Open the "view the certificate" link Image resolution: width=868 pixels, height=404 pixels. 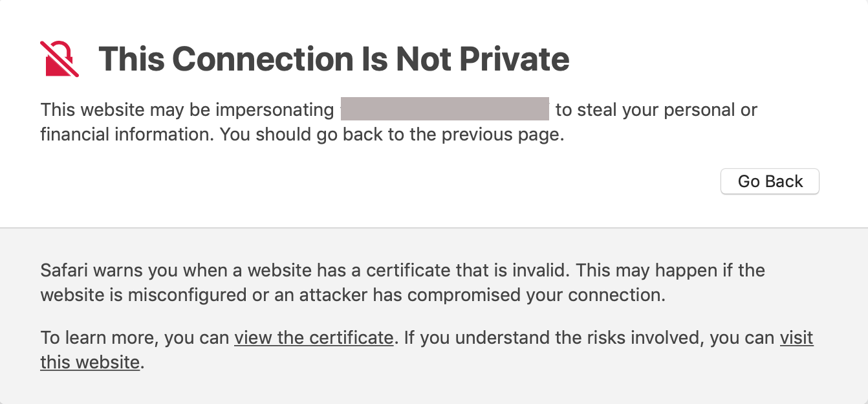(313, 338)
